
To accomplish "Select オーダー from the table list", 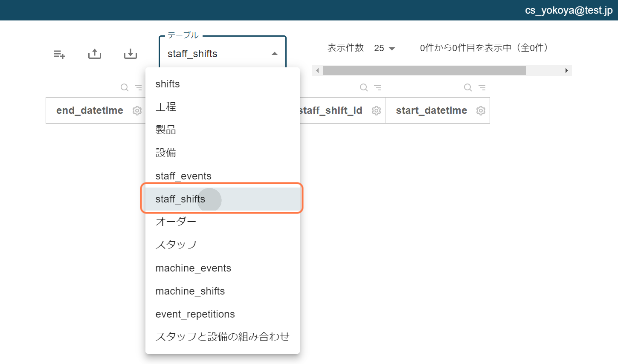I will coord(223,222).
